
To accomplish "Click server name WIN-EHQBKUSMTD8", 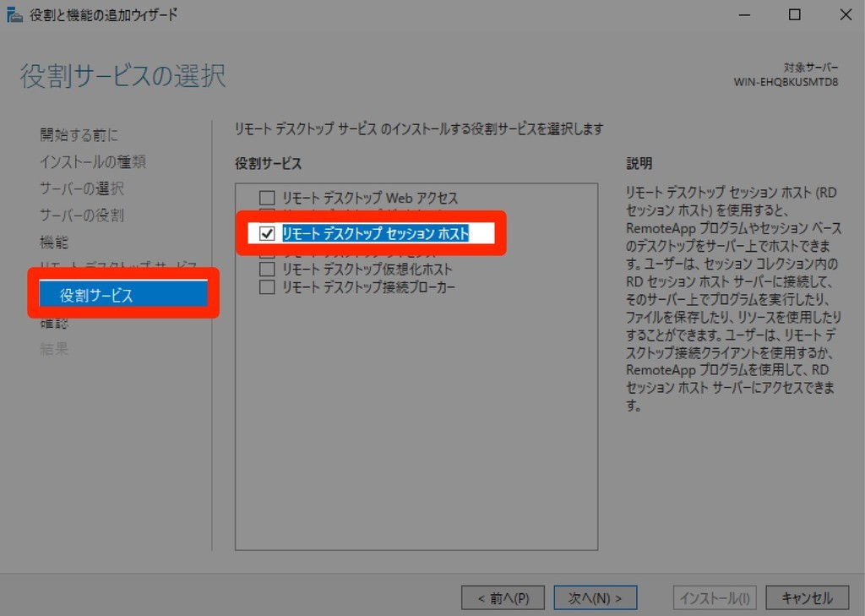I will tap(786, 82).
